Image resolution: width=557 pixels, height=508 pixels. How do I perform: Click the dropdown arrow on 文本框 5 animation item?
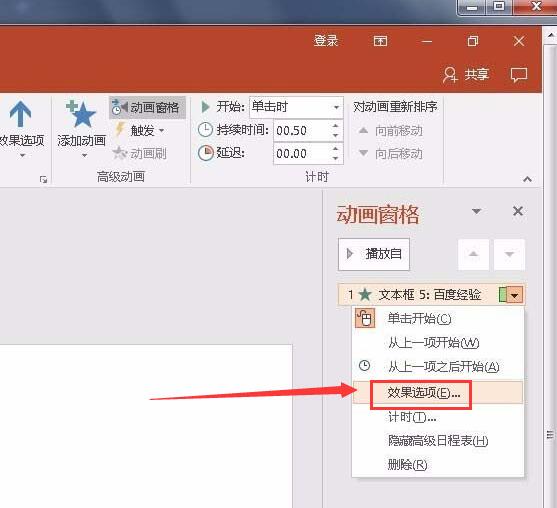(x=515, y=295)
